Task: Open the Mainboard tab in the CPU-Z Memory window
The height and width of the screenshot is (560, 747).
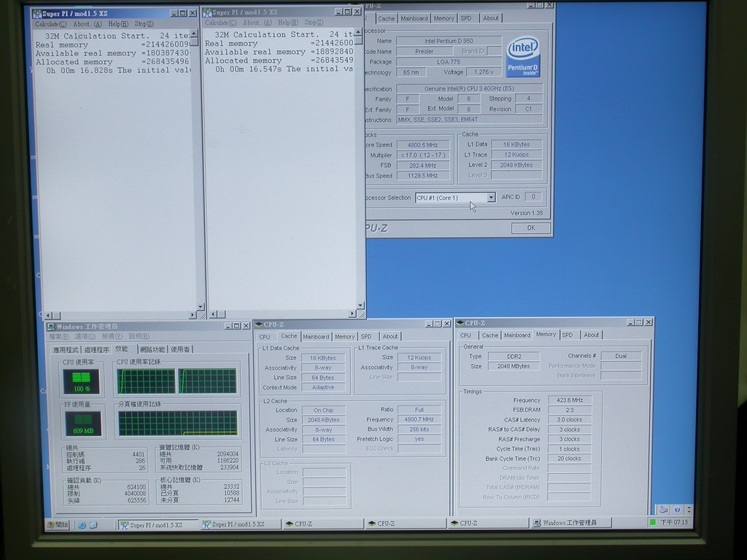Action: pyautogui.click(x=517, y=335)
